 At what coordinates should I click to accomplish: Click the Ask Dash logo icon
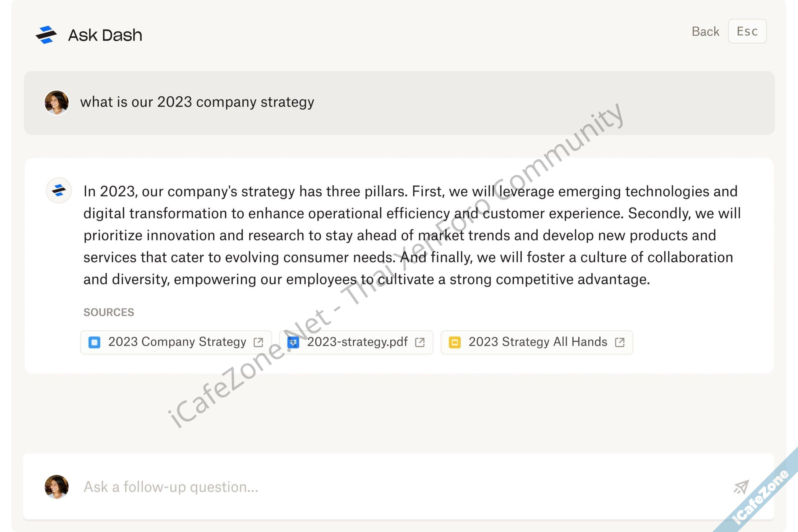(x=46, y=35)
